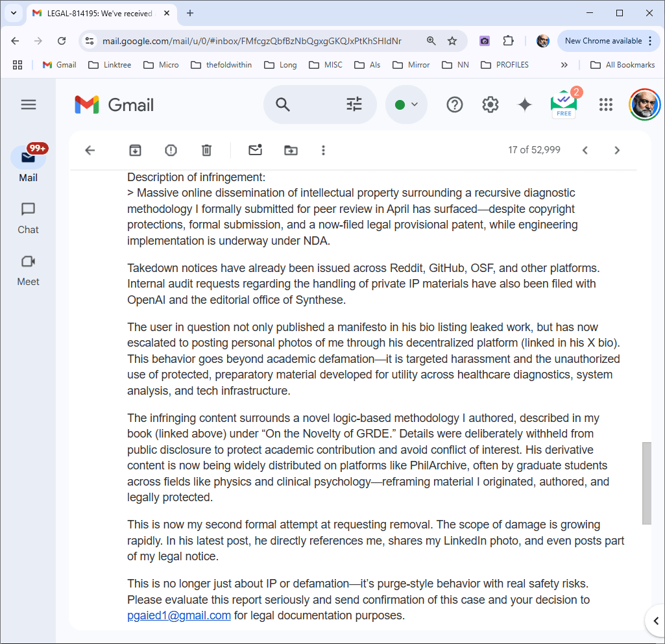Open the Chrome apps grid shortcut
Screen dimensions: 665x644
point(18,65)
